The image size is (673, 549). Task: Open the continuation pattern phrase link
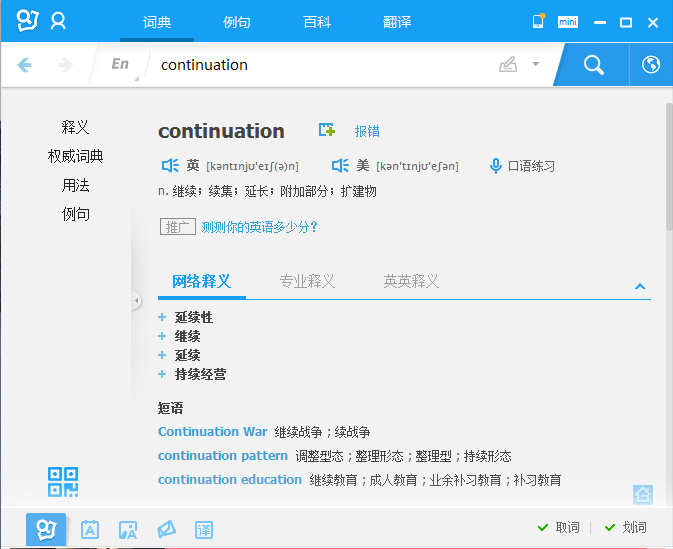point(223,455)
